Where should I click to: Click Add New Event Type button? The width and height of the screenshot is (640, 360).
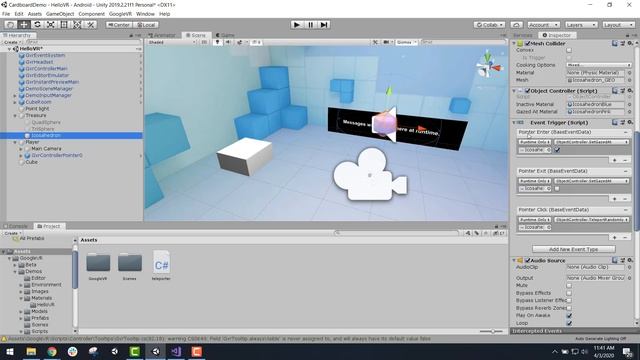(574, 249)
